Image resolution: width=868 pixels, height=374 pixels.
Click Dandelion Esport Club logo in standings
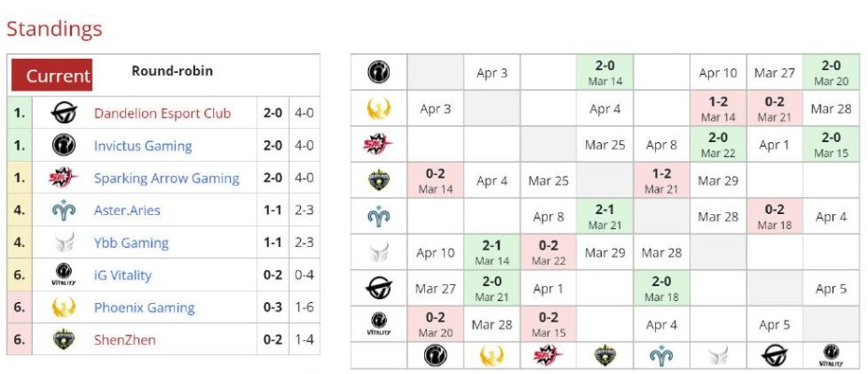(x=64, y=113)
